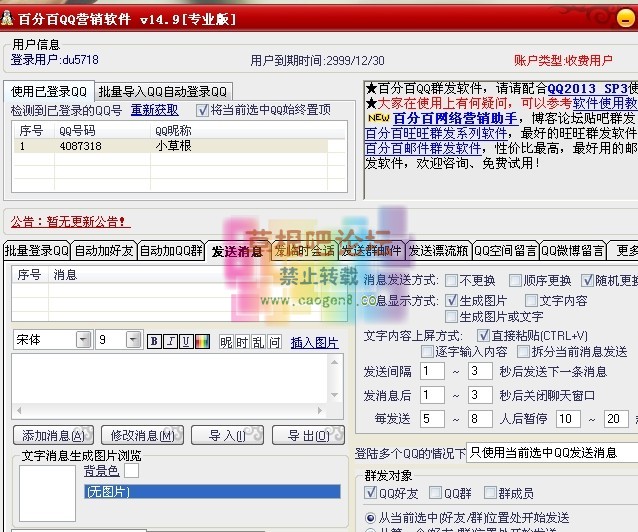The image size is (638, 532).
Task: Click pause minimum field with 10
Action: (x=568, y=418)
